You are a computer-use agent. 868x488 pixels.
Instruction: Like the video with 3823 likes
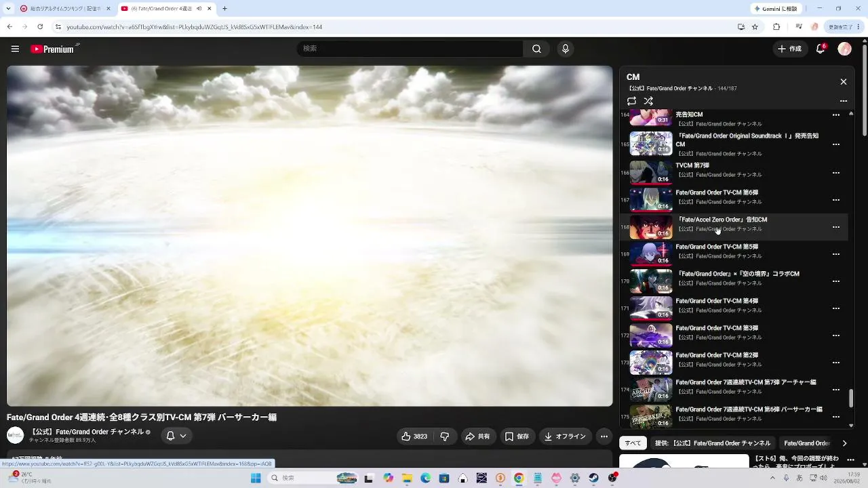tap(414, 436)
